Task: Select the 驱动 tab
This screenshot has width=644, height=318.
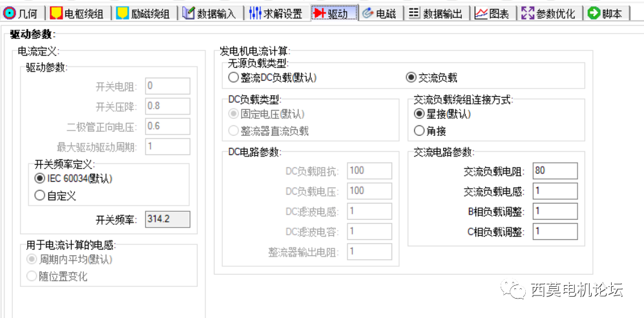Action: click(335, 13)
